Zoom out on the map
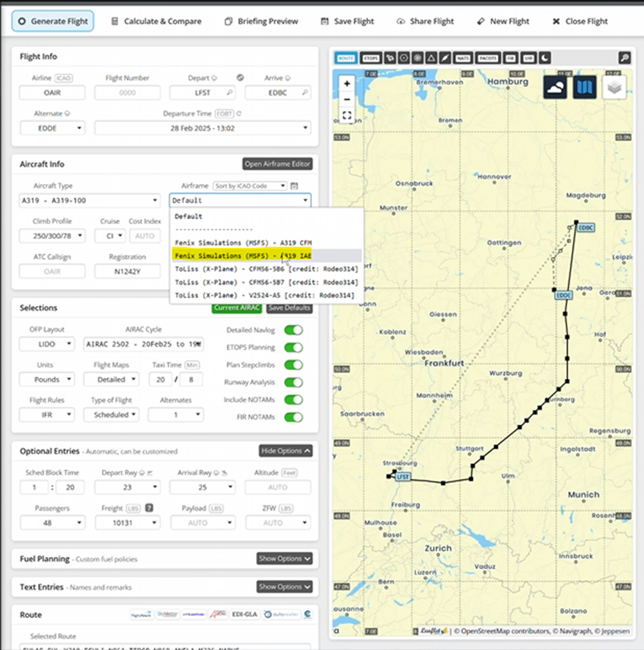The height and width of the screenshot is (650, 644). tap(347, 100)
